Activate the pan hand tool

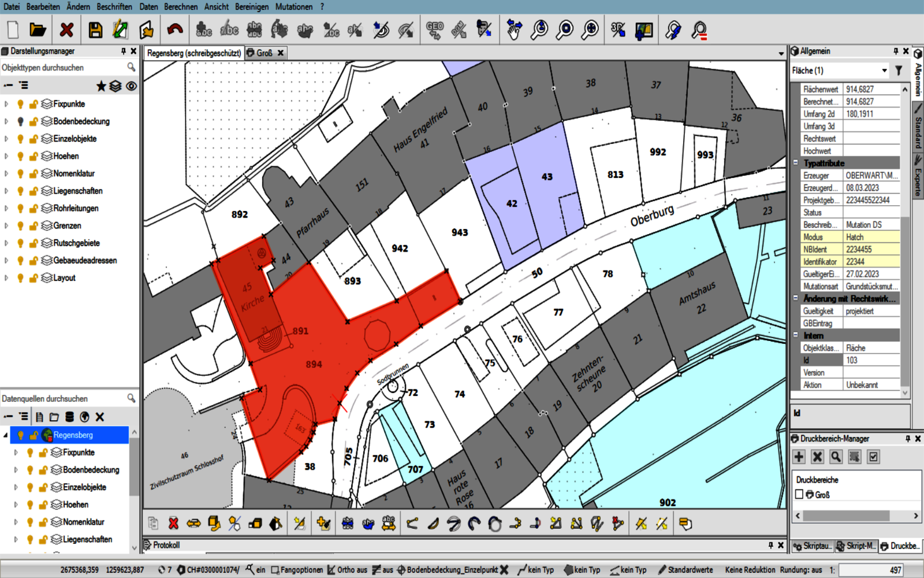pos(514,29)
